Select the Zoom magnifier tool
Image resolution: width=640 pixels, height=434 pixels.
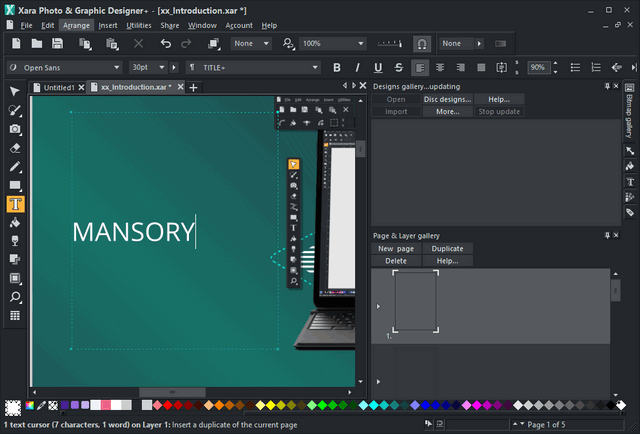15,297
